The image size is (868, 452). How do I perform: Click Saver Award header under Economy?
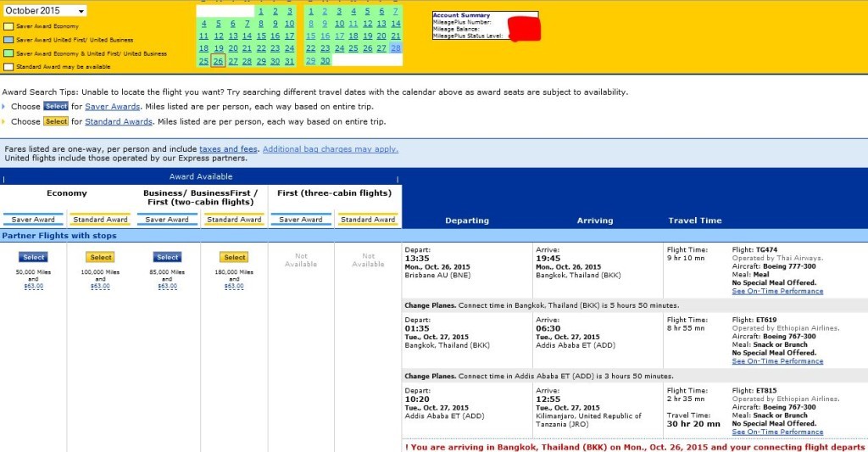pos(33,220)
